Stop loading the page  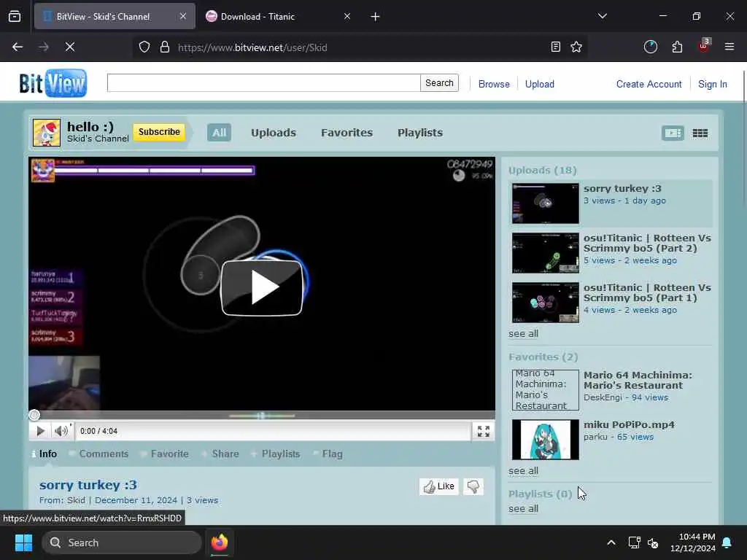69,47
